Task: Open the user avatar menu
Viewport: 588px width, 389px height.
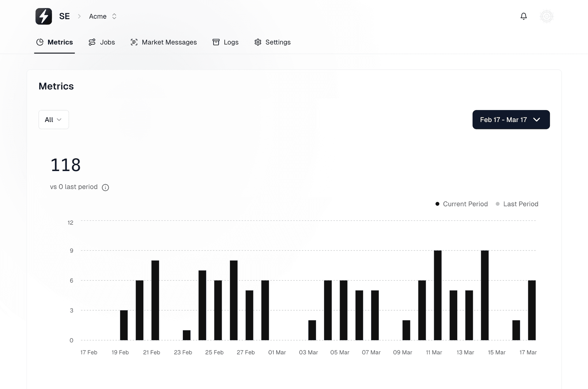Action: point(547,16)
